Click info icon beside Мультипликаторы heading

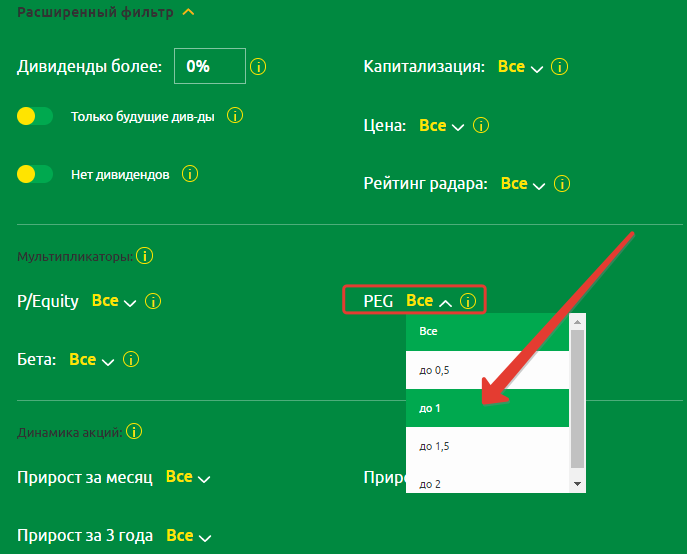144,256
